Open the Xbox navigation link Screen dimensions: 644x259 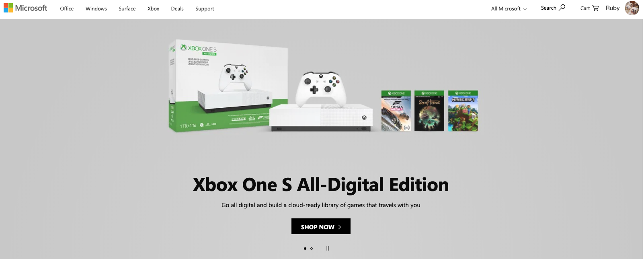click(x=154, y=8)
